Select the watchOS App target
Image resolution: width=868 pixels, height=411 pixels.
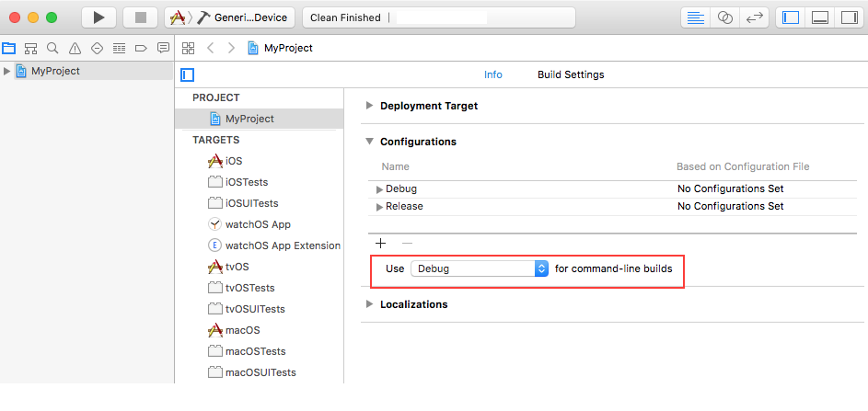tap(258, 224)
